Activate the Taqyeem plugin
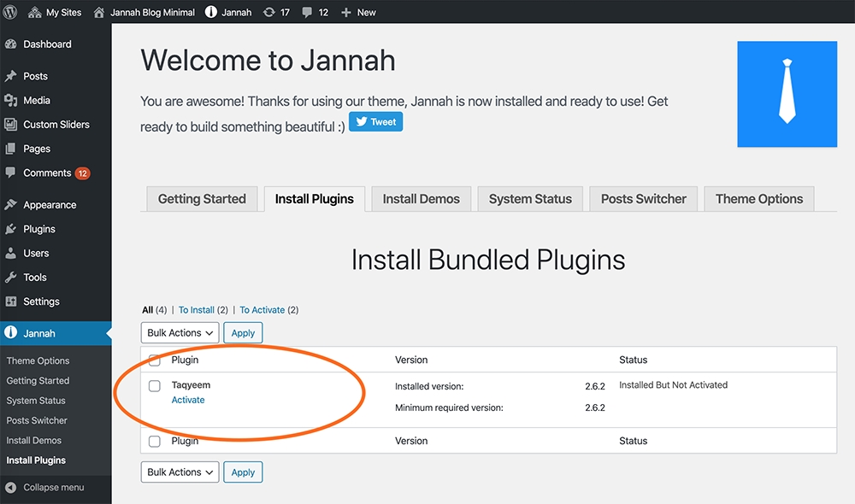 coord(188,400)
